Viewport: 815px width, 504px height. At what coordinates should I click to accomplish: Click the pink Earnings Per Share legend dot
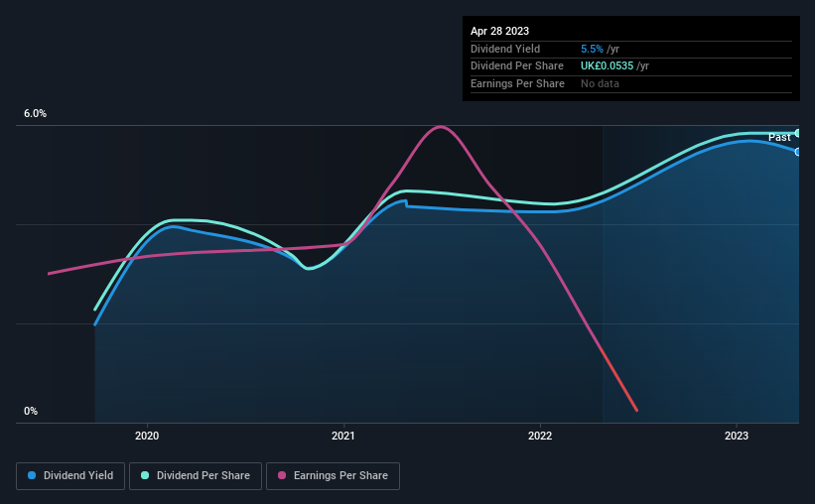click(x=282, y=475)
